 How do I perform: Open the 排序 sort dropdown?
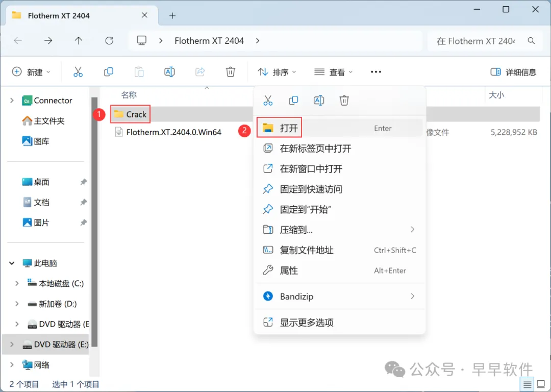277,72
